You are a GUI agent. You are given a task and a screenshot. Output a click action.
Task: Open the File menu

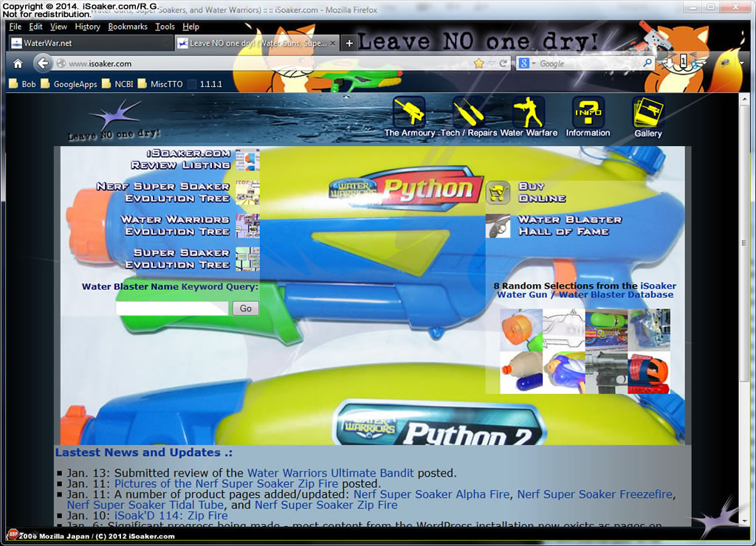pyautogui.click(x=15, y=27)
